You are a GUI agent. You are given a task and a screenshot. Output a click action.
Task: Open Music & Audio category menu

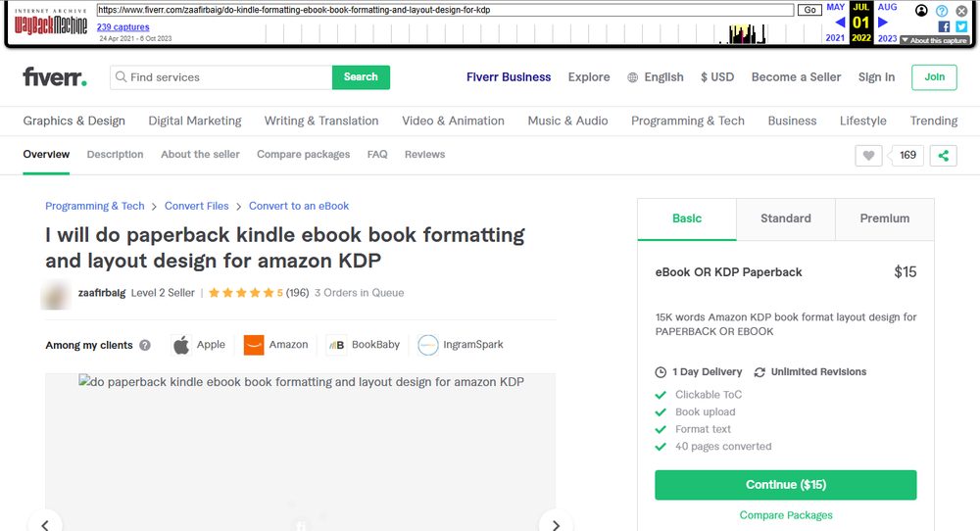(567, 121)
